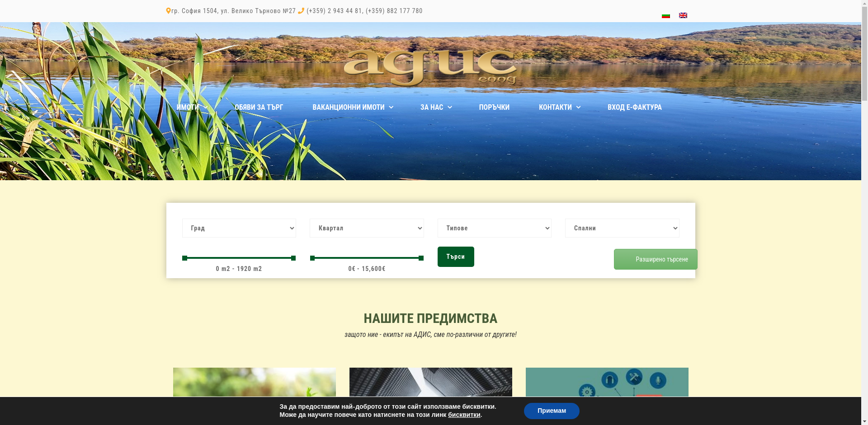Open Разширено търсене
The width and height of the screenshot is (868, 425).
pyautogui.click(x=655, y=259)
